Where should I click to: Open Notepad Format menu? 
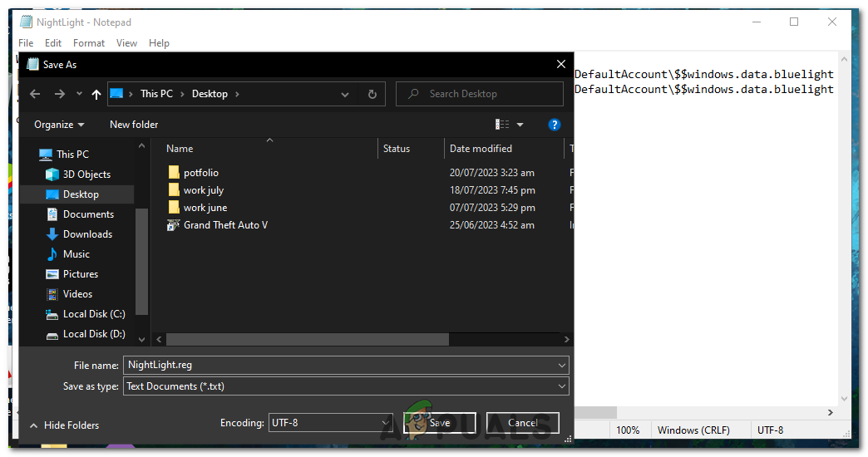click(89, 43)
